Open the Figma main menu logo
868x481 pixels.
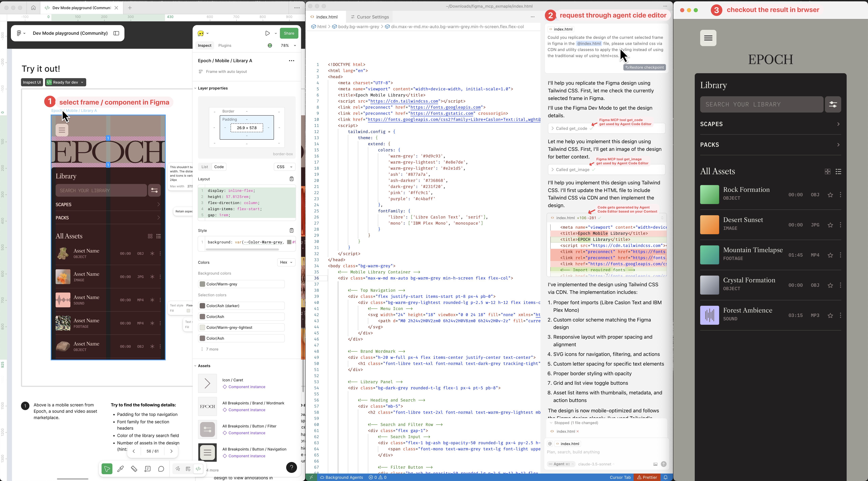click(x=21, y=33)
